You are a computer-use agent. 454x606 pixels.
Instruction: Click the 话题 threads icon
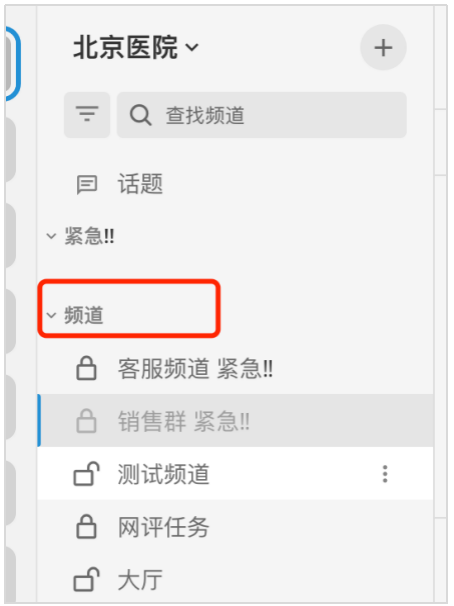[87, 184]
